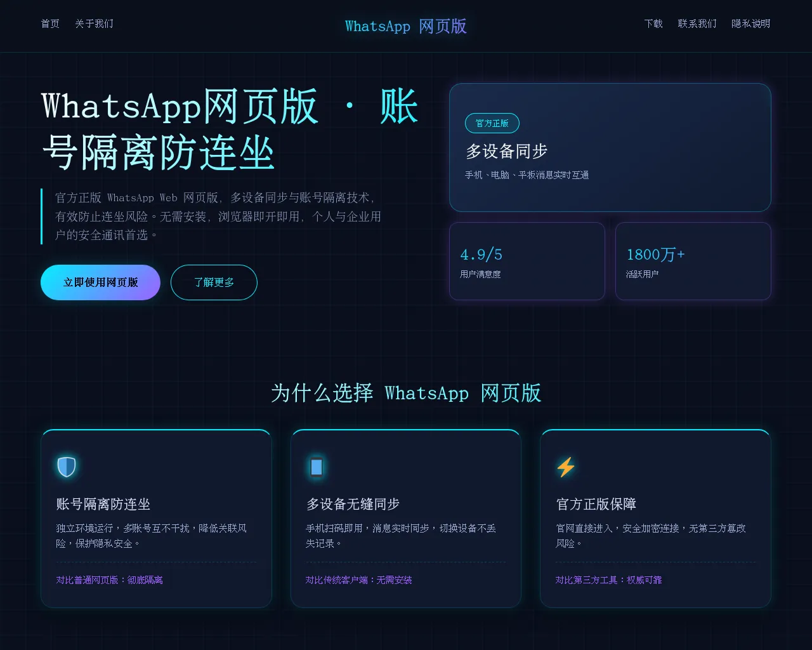Image resolution: width=812 pixels, height=650 pixels.
Task: Open the 下载 nav link
Action: coord(653,23)
